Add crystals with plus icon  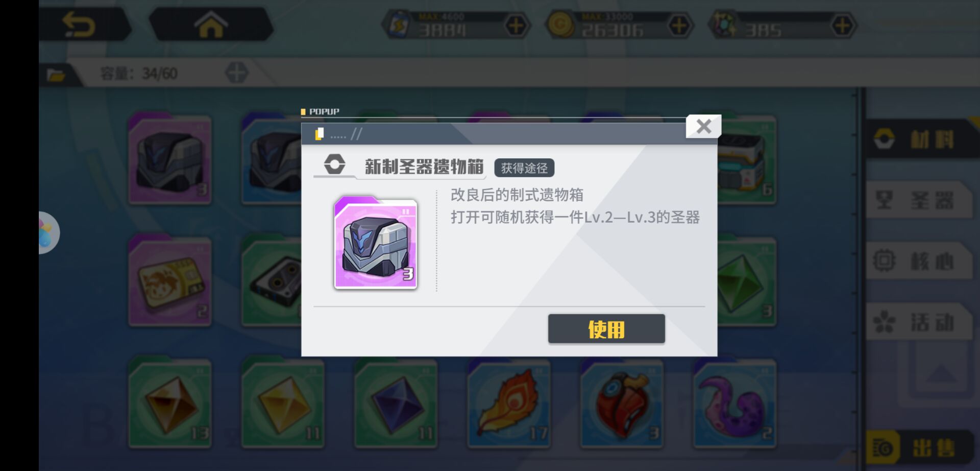pos(842,26)
